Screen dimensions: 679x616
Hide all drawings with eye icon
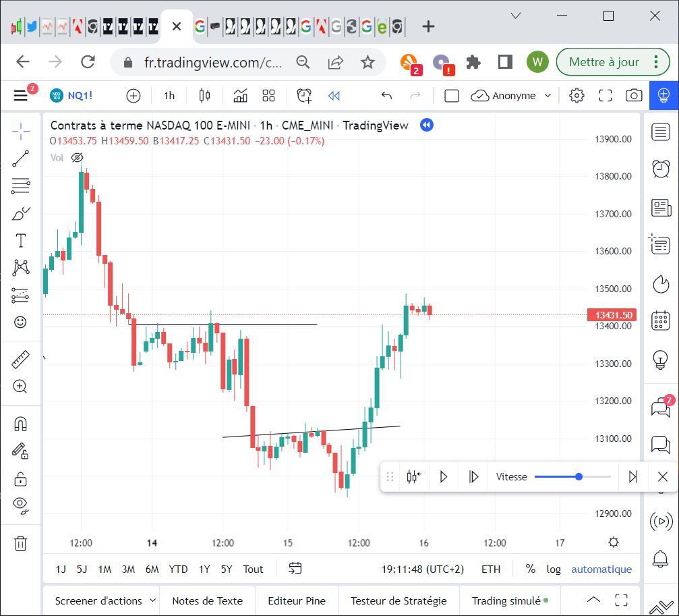pos(20,505)
